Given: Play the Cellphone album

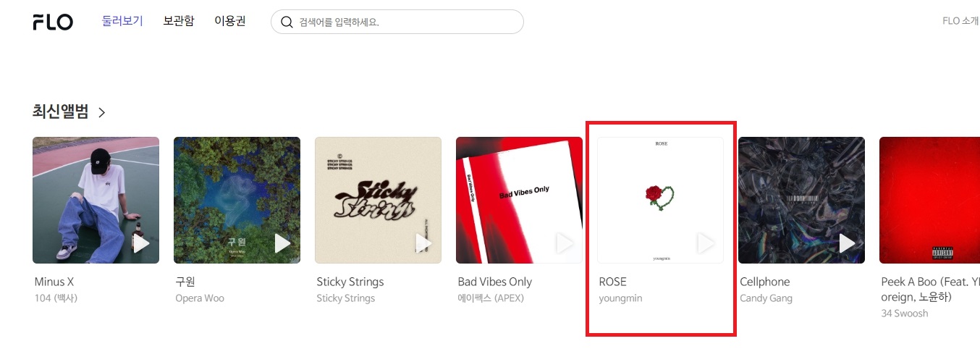Looking at the screenshot, I should (x=847, y=243).
